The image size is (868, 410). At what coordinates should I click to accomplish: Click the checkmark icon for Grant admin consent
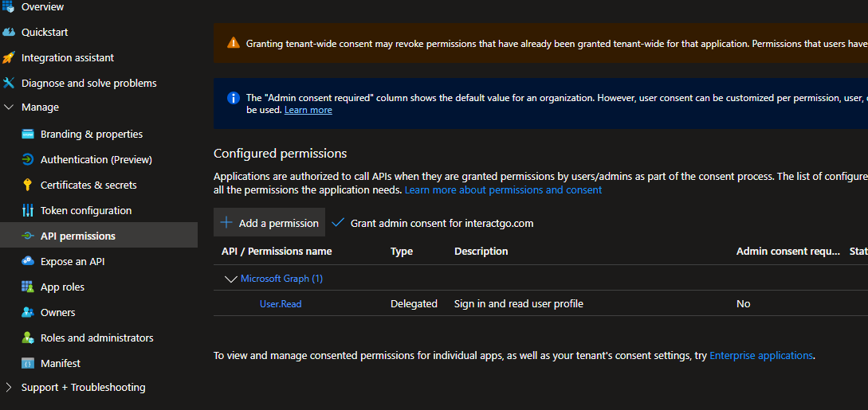338,223
